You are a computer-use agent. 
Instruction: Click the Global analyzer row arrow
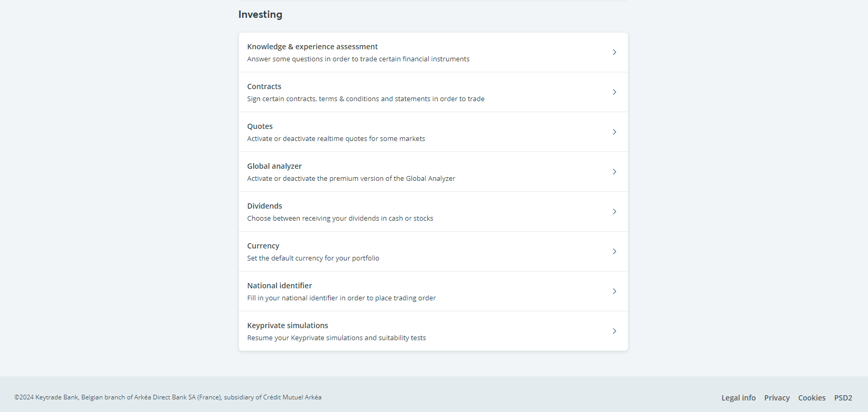614,172
